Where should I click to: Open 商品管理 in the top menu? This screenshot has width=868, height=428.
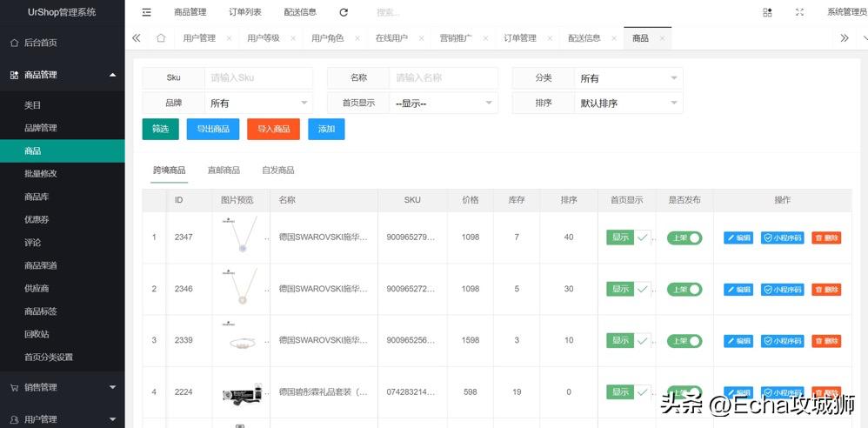click(190, 12)
